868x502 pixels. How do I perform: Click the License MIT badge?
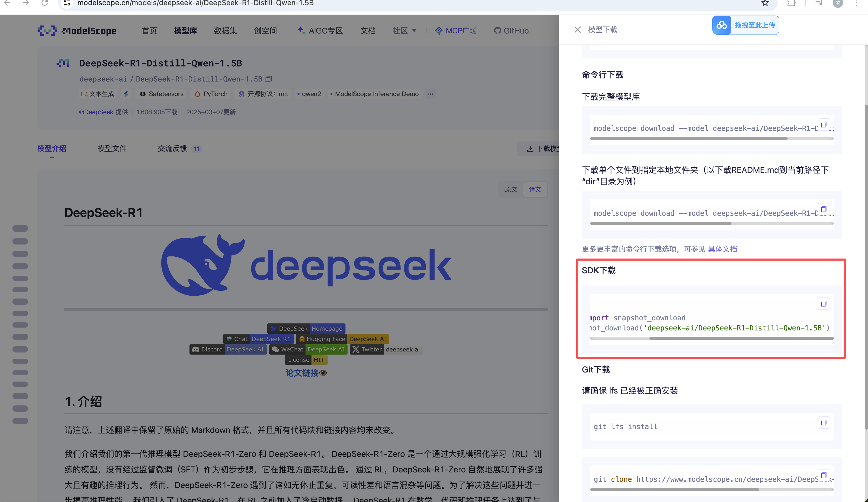(306, 360)
